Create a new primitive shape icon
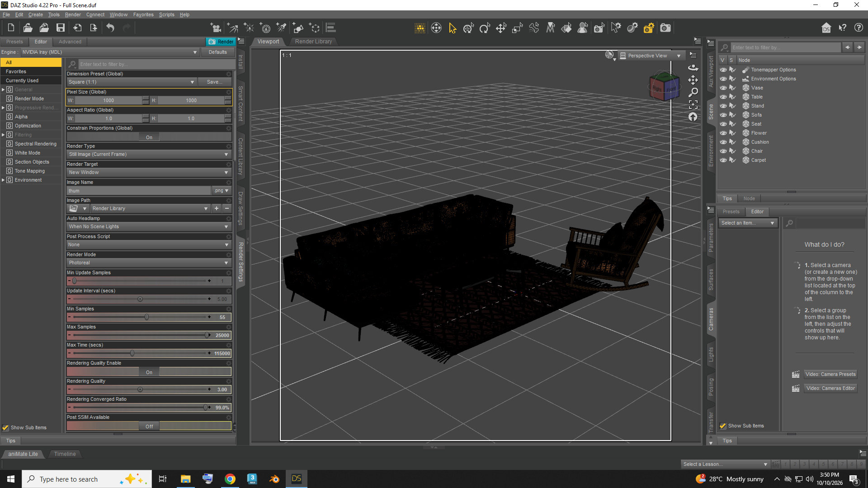Viewport: 868px width, 488px height. (x=298, y=28)
